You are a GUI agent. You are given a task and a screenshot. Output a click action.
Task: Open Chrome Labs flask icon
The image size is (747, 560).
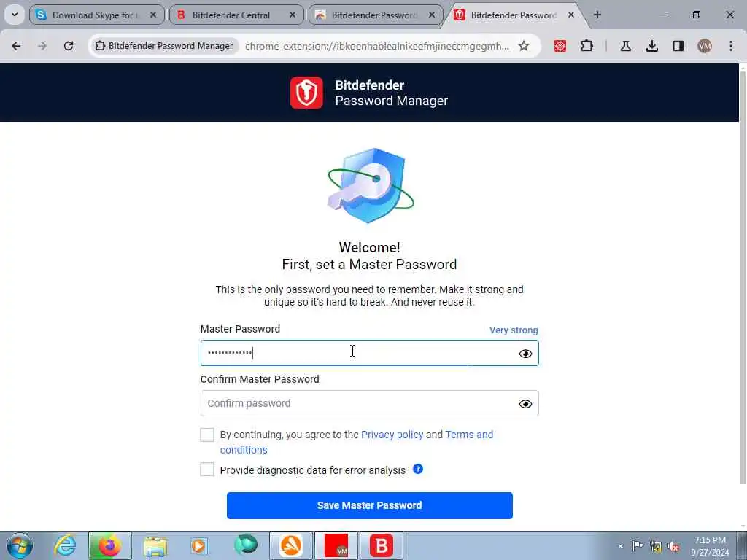pyautogui.click(x=625, y=46)
